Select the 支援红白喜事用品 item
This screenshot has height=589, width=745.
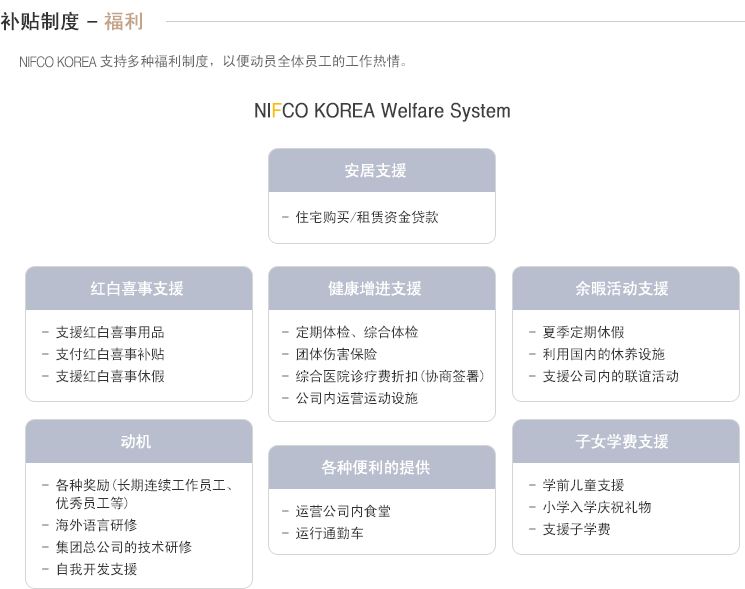coord(110,332)
